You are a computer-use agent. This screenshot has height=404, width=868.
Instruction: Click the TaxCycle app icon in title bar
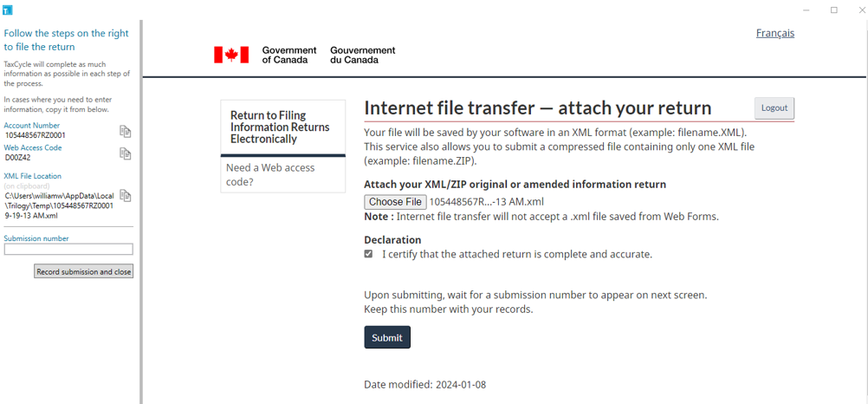point(7,10)
